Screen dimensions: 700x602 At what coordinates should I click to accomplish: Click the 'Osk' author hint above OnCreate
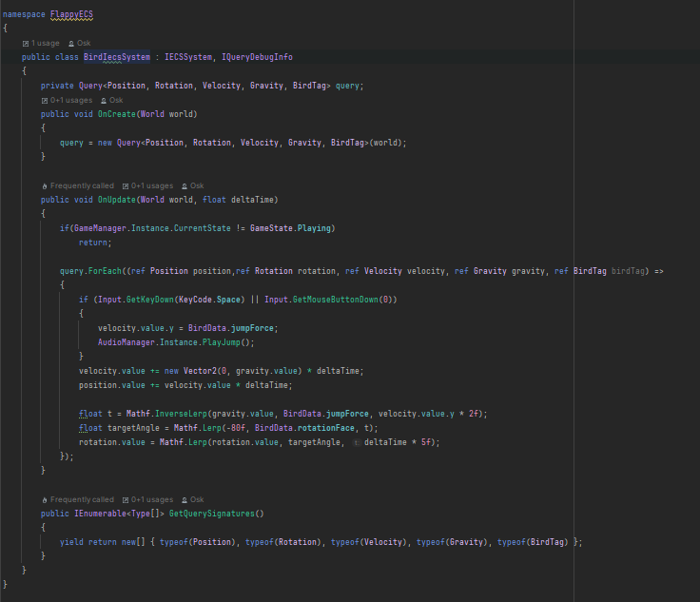click(x=111, y=101)
